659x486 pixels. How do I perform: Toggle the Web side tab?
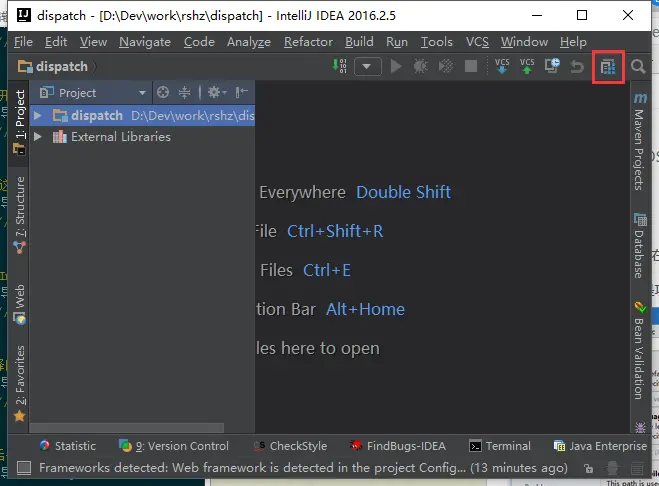pyautogui.click(x=19, y=304)
